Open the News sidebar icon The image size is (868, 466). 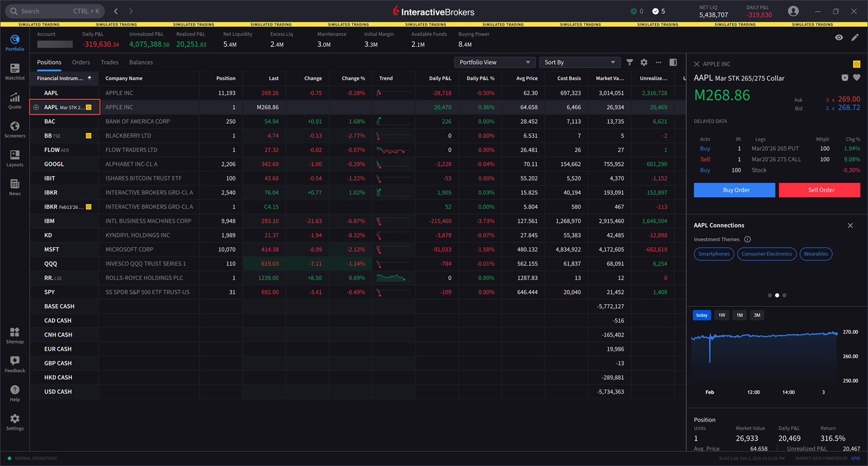click(15, 187)
